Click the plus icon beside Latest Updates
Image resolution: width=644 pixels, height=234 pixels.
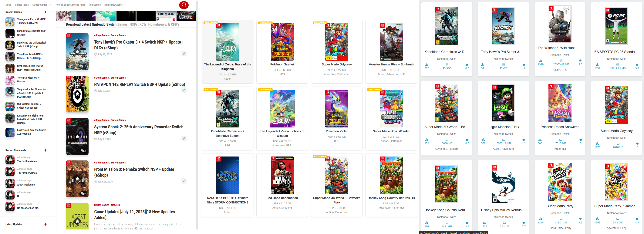click(x=45, y=224)
